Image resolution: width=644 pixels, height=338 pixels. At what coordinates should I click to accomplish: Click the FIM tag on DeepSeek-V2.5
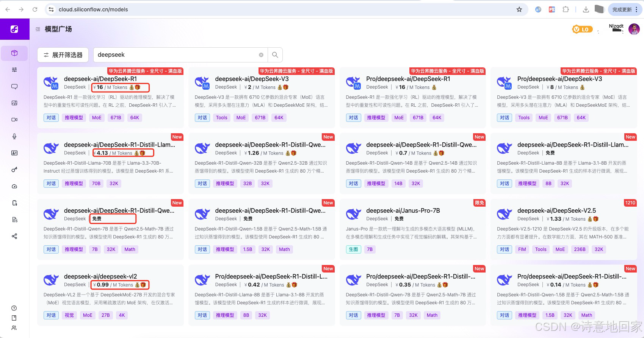click(x=522, y=249)
